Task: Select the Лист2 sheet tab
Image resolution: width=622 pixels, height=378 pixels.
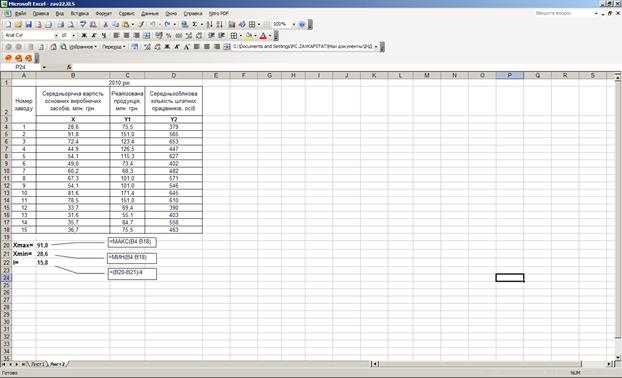Action: 58,364
